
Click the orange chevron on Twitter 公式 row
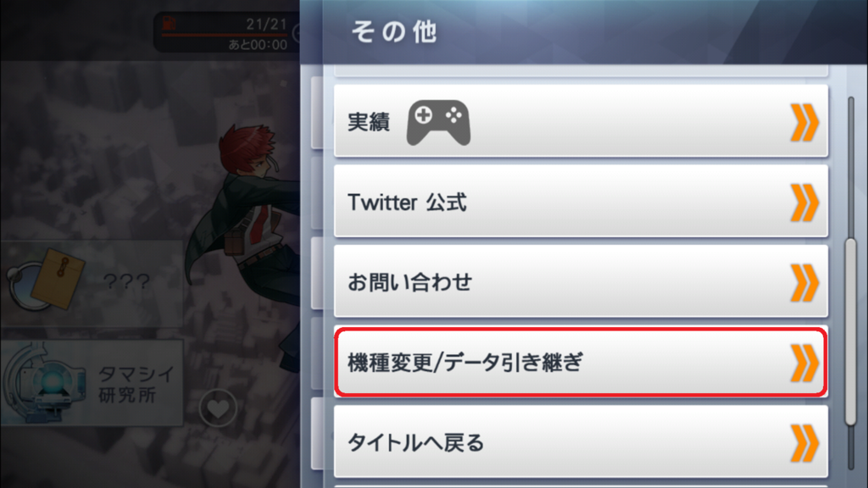[x=804, y=202]
